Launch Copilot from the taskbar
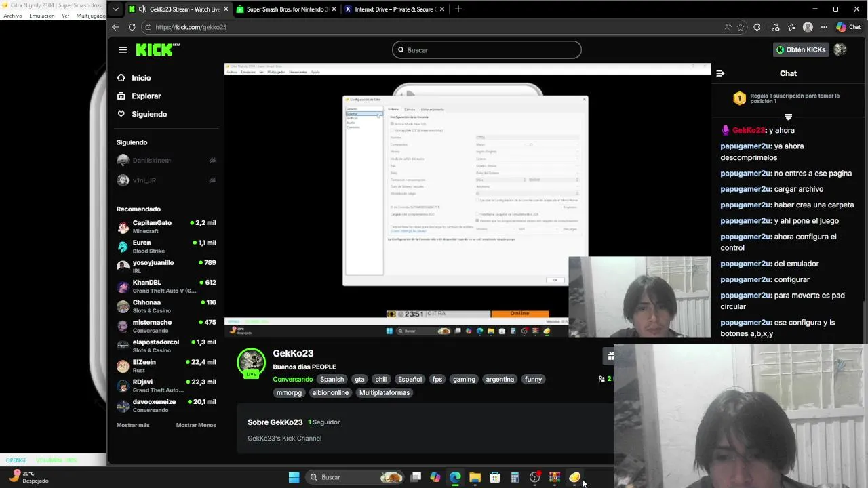 point(435,477)
